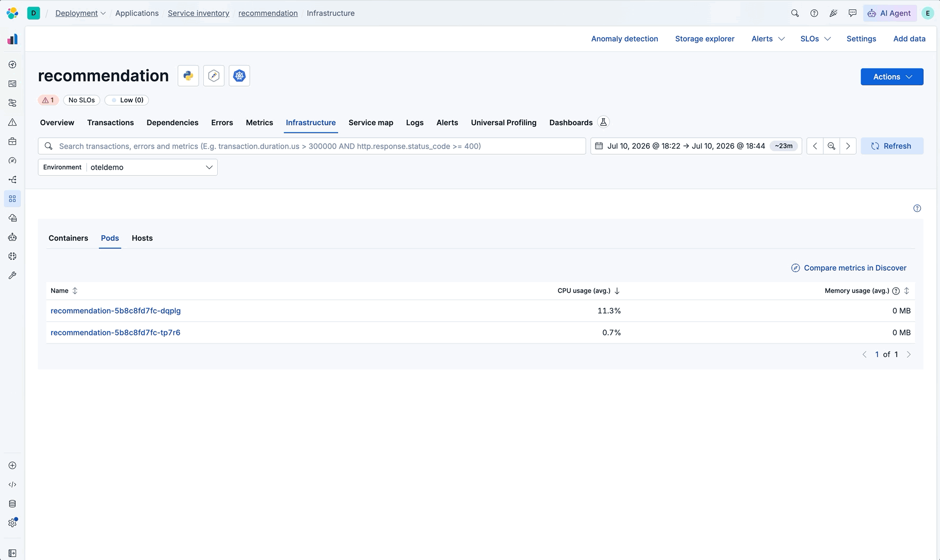Click the wrench icon in the sidebar
The width and height of the screenshot is (940, 560).
[12, 275]
